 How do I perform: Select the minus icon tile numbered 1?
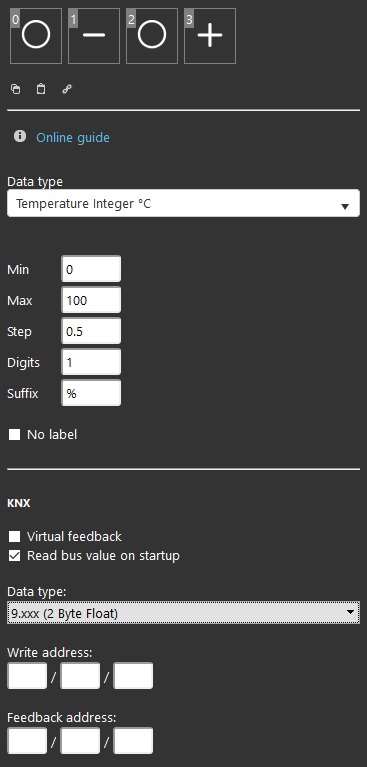pyautogui.click(x=94, y=36)
